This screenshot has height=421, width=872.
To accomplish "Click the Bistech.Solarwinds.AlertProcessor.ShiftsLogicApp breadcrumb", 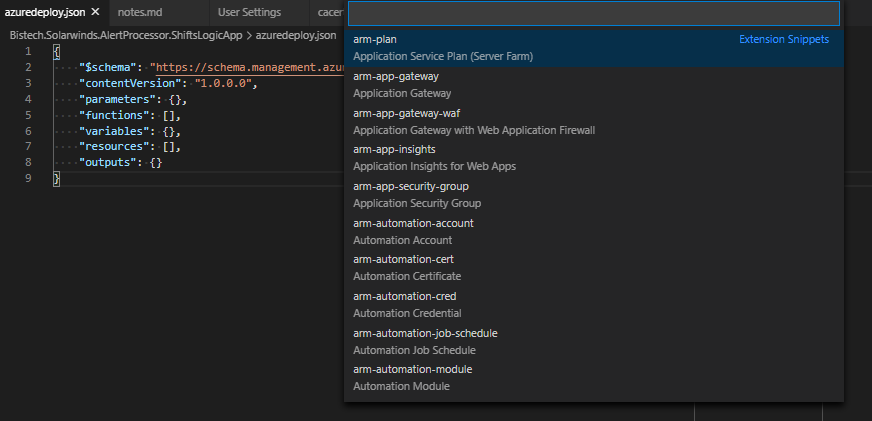I will click(126, 34).
